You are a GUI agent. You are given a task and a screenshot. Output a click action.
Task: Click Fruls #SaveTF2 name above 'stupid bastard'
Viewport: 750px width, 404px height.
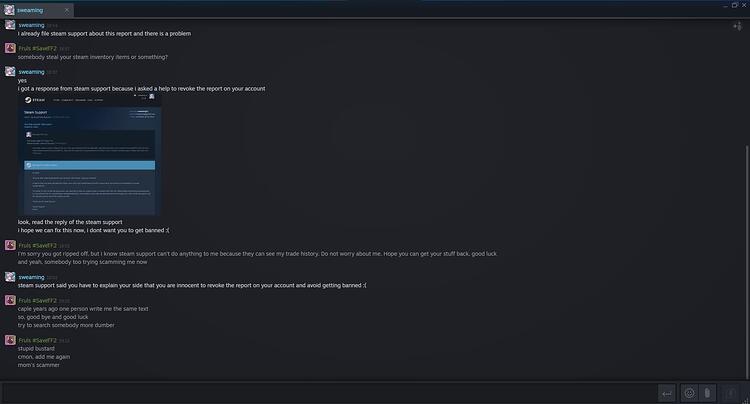tap(37, 340)
